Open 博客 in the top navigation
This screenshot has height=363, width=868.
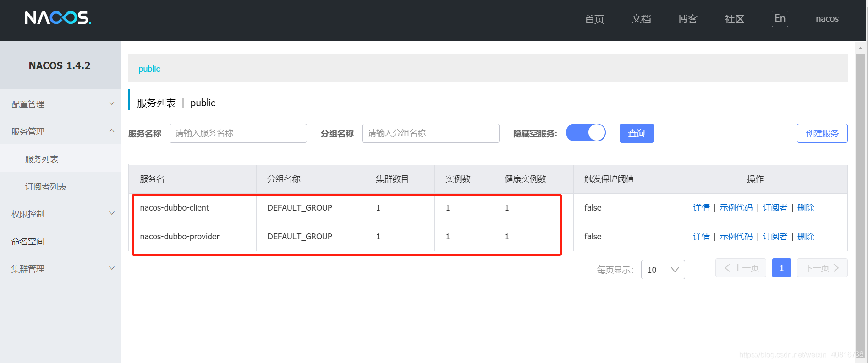point(688,19)
